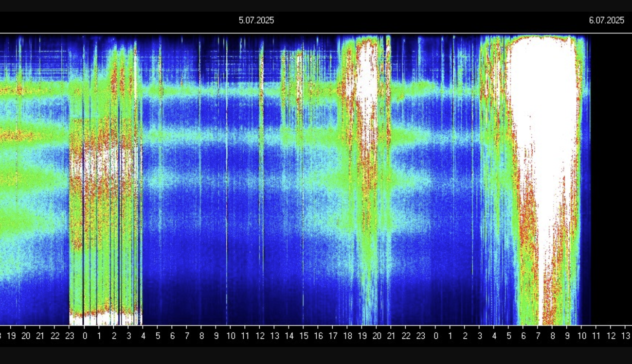Screen dimensions: 632x364
Task: Click hour 21 label of 5.07.2025
Action: coord(391,335)
